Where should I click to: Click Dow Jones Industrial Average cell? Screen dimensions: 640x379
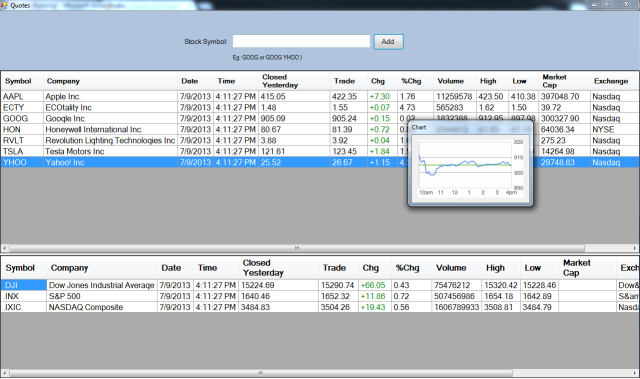[102, 285]
